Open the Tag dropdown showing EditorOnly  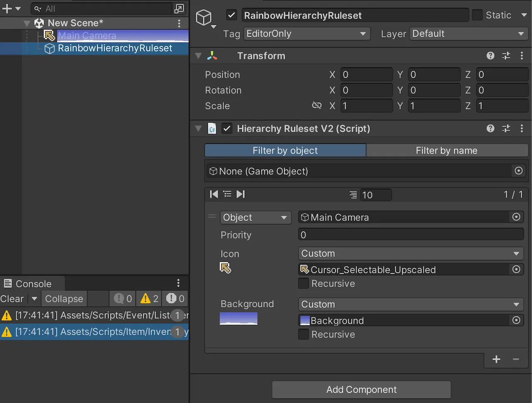[307, 34]
